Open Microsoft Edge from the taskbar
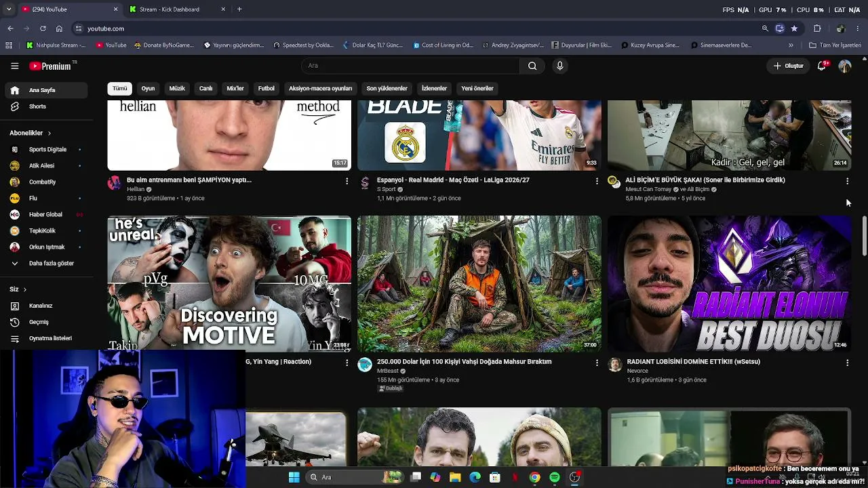Screen dimensions: 868x488 coord(475,477)
